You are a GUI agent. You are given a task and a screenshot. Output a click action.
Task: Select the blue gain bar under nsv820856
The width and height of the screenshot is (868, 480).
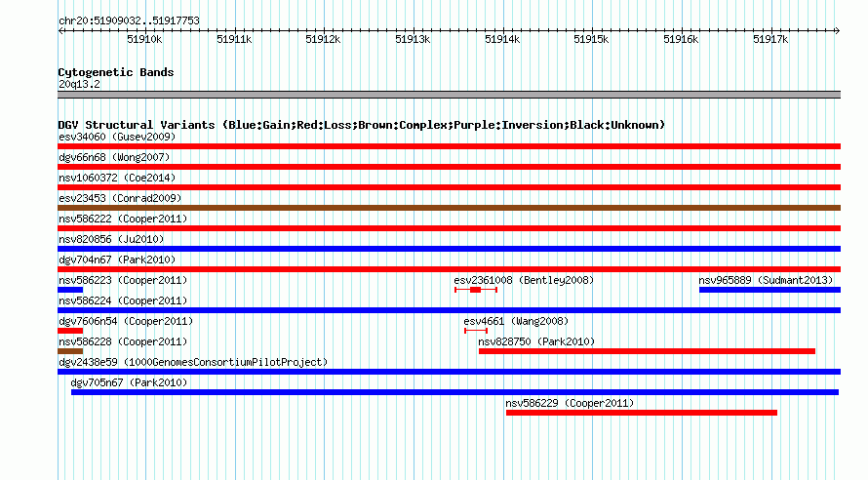pyautogui.click(x=449, y=249)
